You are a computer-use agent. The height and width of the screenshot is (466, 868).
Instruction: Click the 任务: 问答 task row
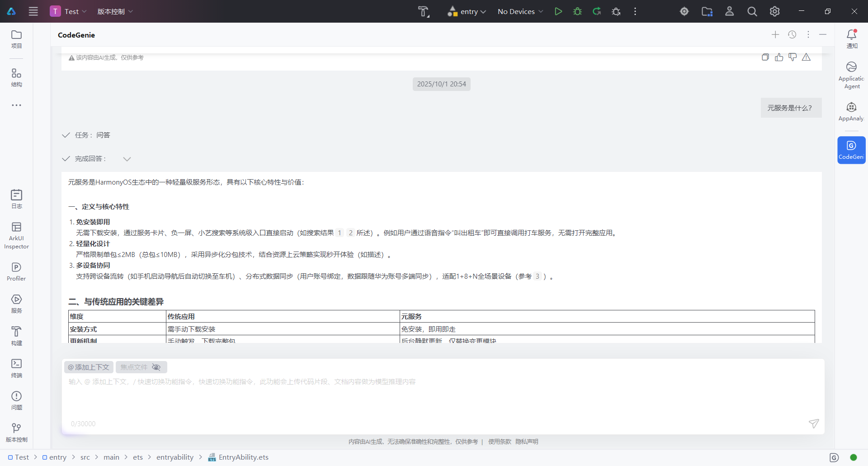point(86,135)
